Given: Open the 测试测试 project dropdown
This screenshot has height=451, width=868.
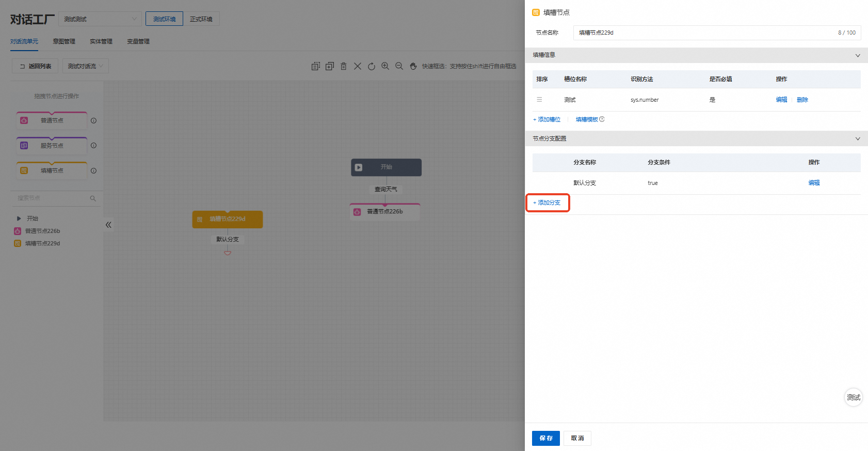Looking at the screenshot, I should 100,19.
